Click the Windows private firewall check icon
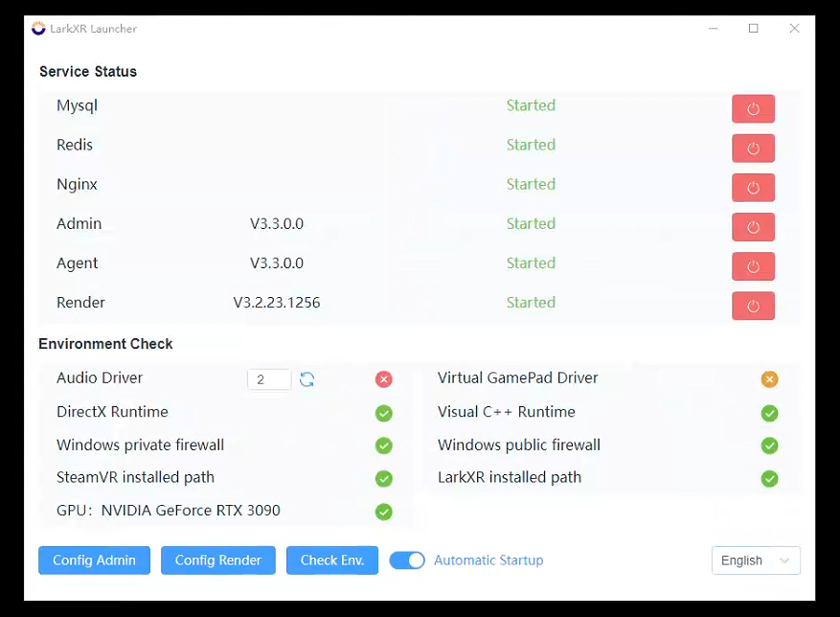Viewport: 840px width, 617px height. pos(383,446)
